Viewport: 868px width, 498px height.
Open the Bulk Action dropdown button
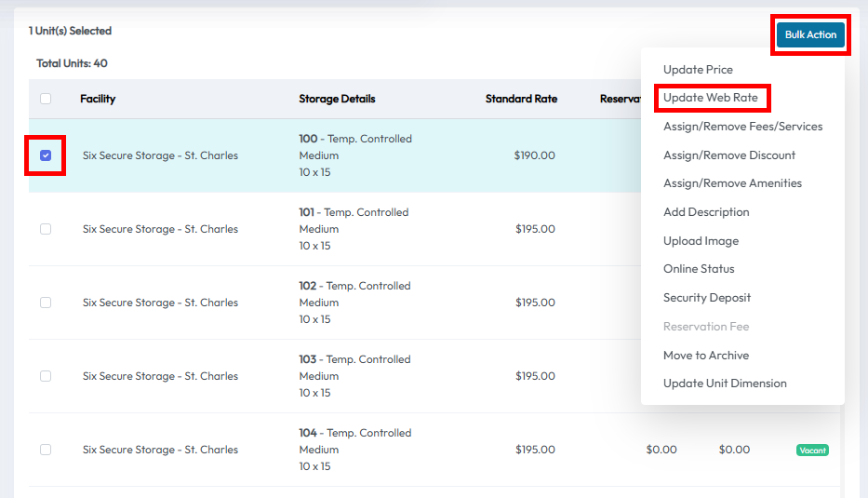tap(810, 35)
